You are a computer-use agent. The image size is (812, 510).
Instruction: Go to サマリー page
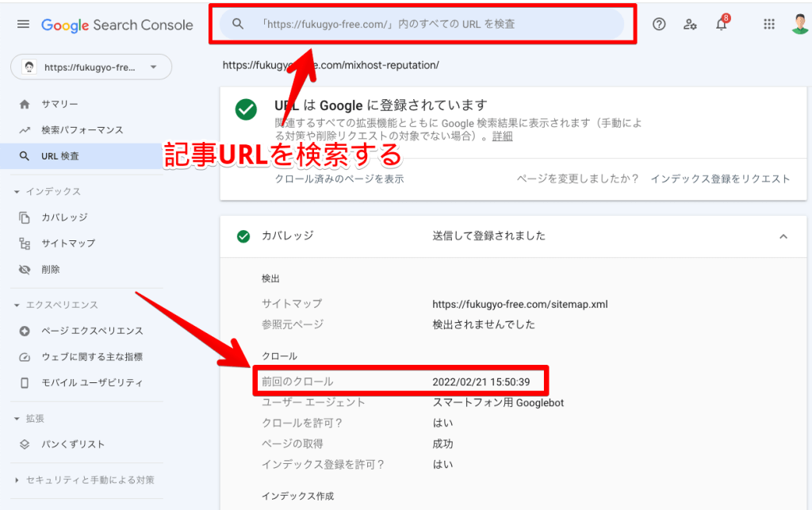pos(60,104)
